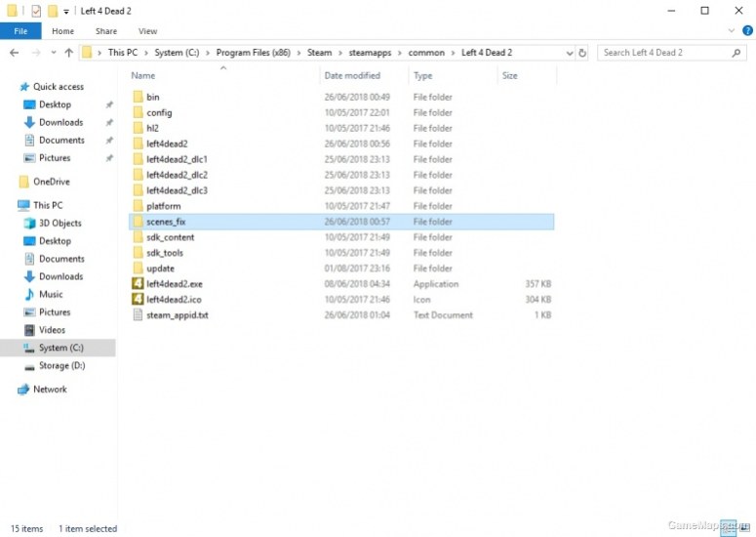This screenshot has height=537, width=756.
Task: Open Quick access star in sidebar
Action: [x=24, y=87]
